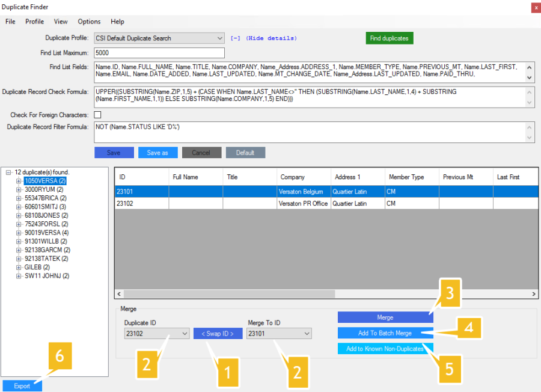Open the Options menu
The height and width of the screenshot is (392, 541).
[x=89, y=22]
